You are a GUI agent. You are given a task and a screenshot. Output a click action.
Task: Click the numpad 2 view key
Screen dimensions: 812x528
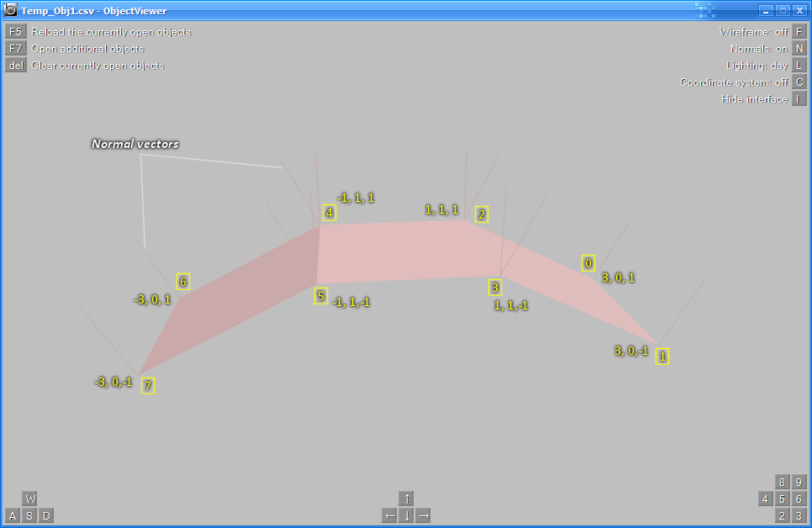pyautogui.click(x=782, y=515)
